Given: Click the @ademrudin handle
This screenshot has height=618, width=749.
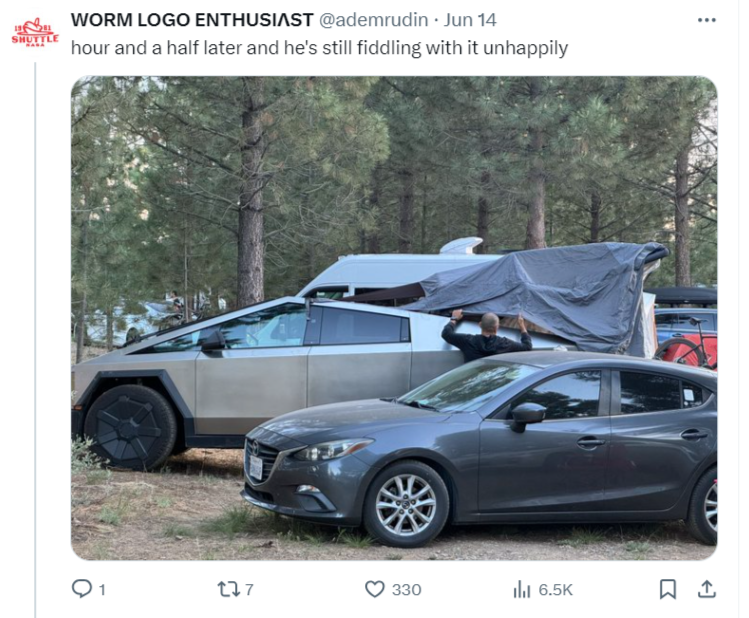Looking at the screenshot, I should pos(373,20).
